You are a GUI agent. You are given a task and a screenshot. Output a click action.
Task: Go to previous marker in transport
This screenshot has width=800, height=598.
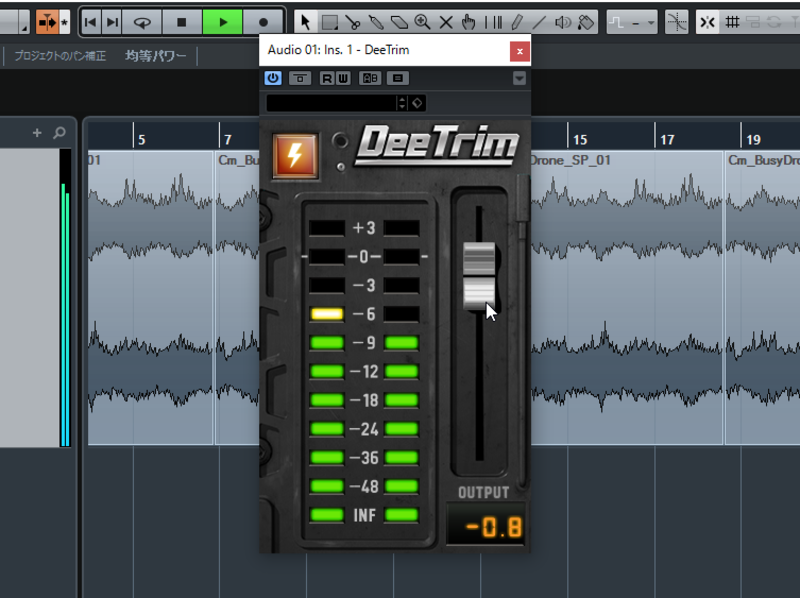click(91, 22)
